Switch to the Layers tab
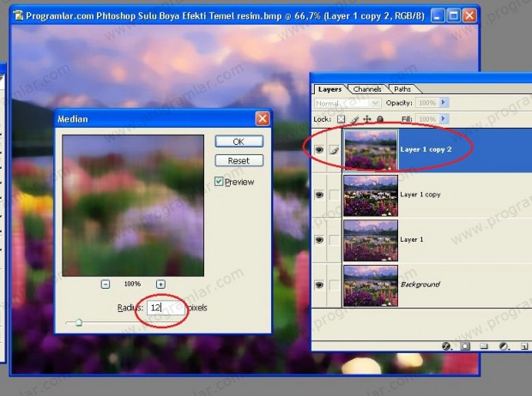Screen dimensions: 532x396 (x=329, y=89)
